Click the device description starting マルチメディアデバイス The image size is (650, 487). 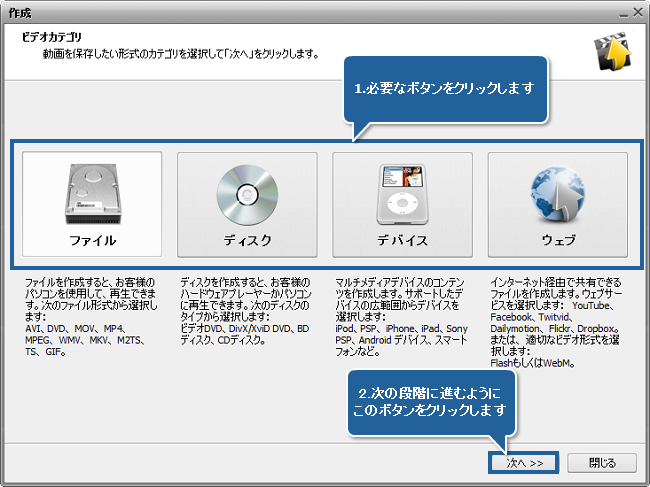[400, 299]
